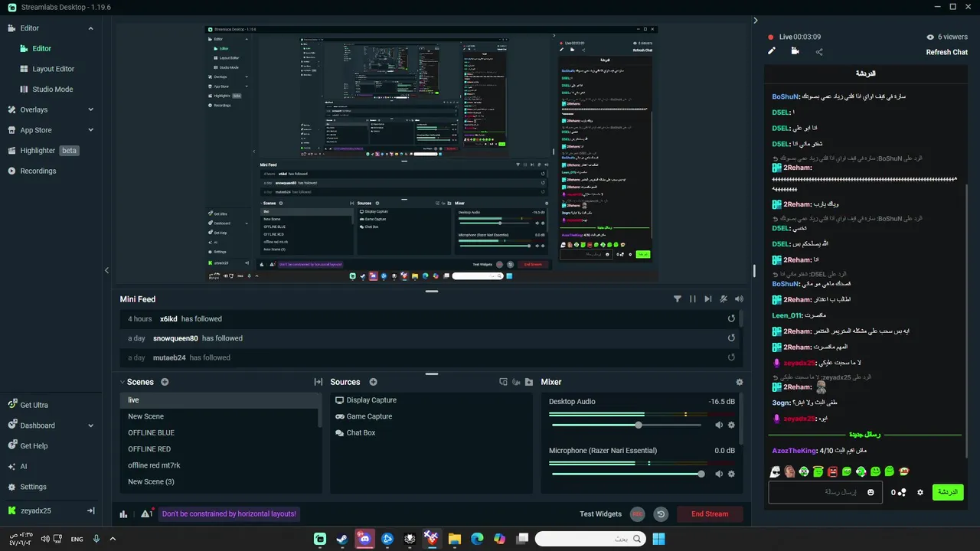Open Steam from the taskbar

pos(342,539)
